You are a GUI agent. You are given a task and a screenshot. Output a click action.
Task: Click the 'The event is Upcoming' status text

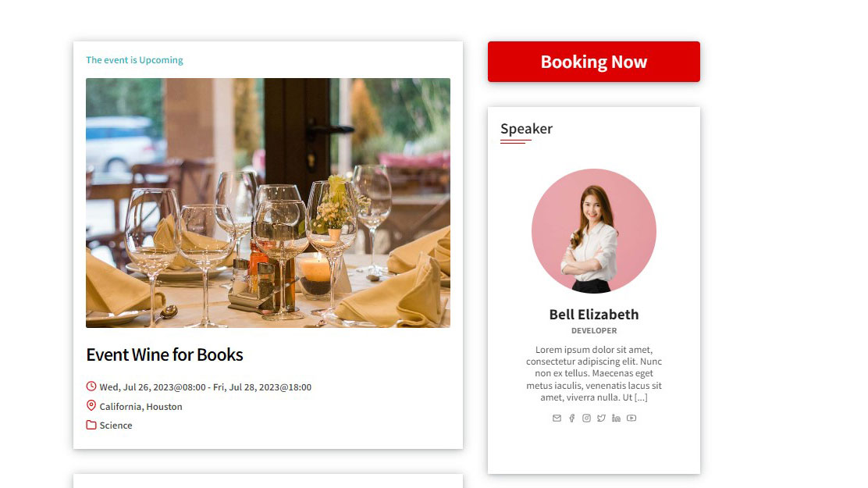134,60
